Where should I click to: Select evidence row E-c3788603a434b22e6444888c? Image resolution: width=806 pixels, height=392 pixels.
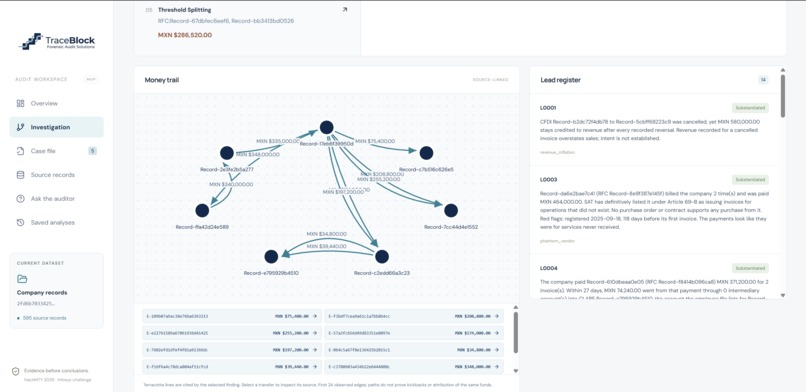pos(414,367)
